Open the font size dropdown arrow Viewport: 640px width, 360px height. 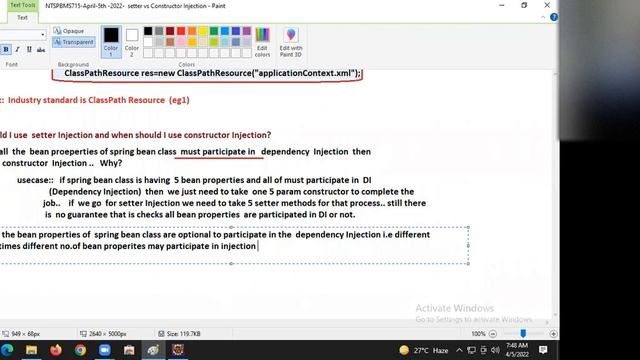click(x=43, y=35)
